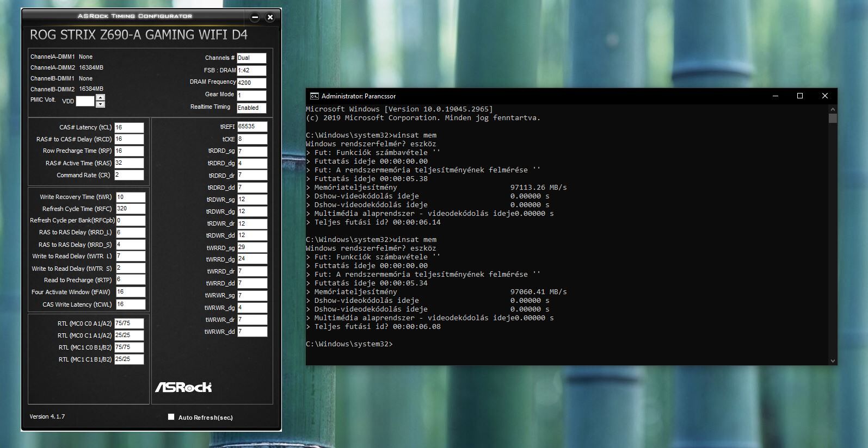Select the Read to Precharge (tRTP) field
This screenshot has height=448, width=868.
tap(131, 280)
